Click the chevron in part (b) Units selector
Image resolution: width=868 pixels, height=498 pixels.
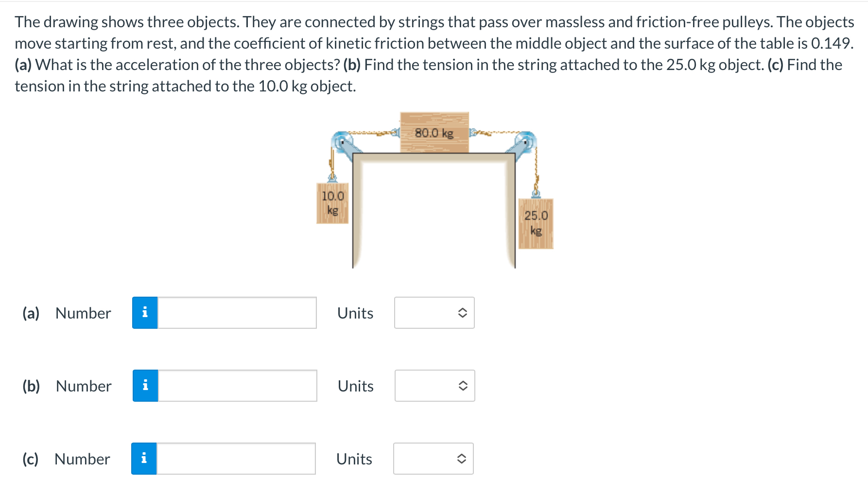point(463,386)
